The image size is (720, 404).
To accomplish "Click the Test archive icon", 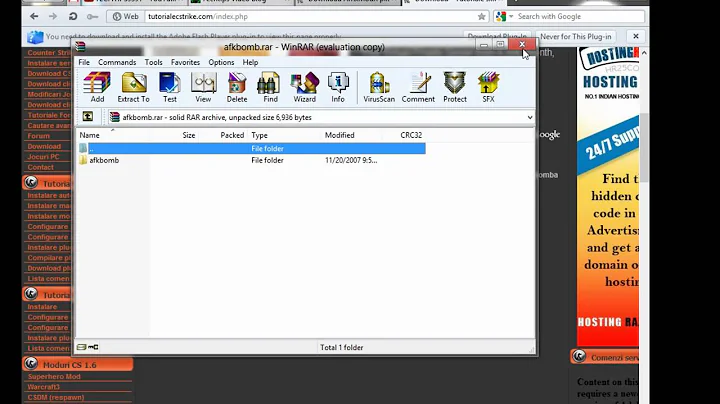I will [169, 87].
